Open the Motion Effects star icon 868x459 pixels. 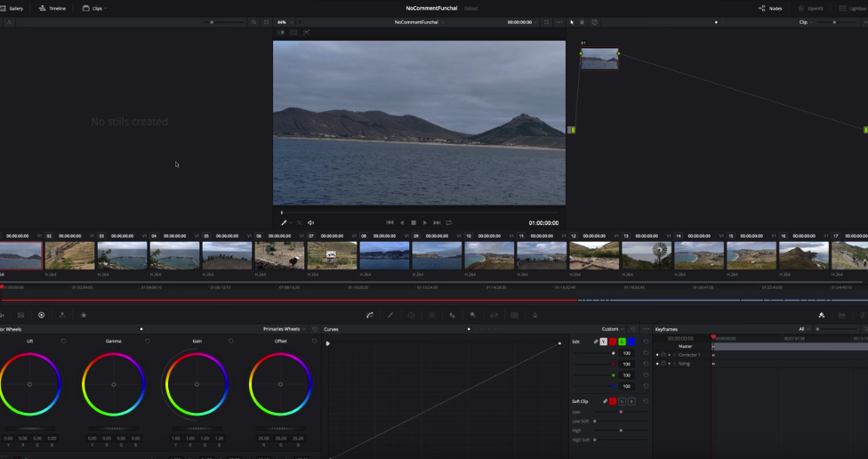84,315
